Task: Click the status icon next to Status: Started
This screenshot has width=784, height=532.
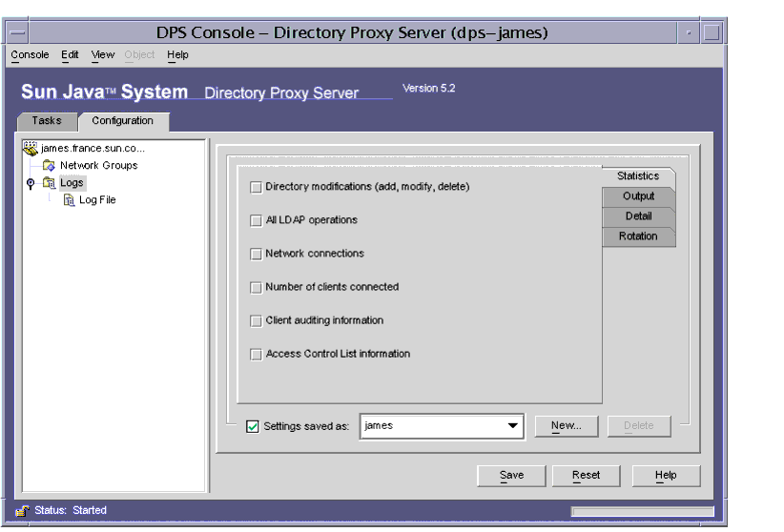Action: click(22, 510)
